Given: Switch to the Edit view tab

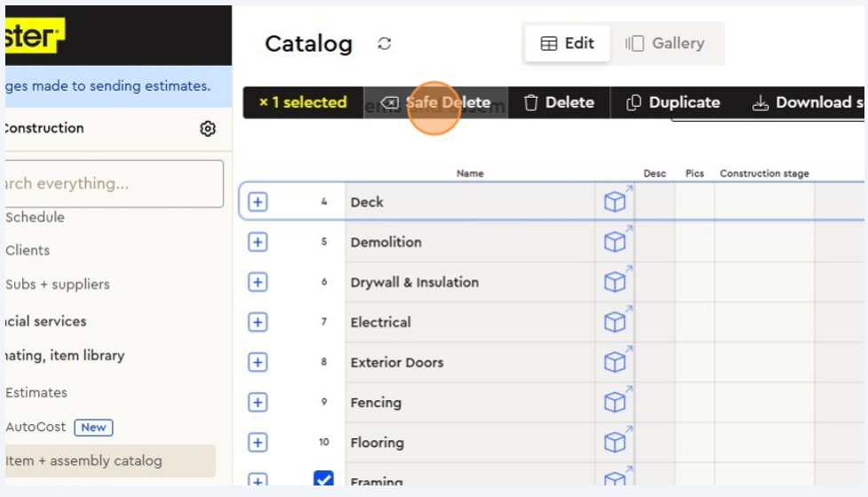Looking at the screenshot, I should 568,44.
